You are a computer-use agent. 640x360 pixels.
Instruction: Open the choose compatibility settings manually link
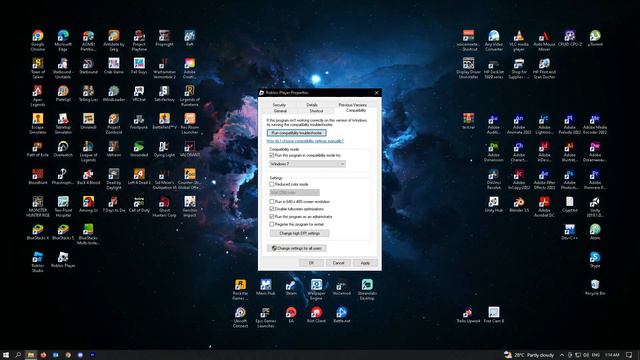click(x=305, y=141)
